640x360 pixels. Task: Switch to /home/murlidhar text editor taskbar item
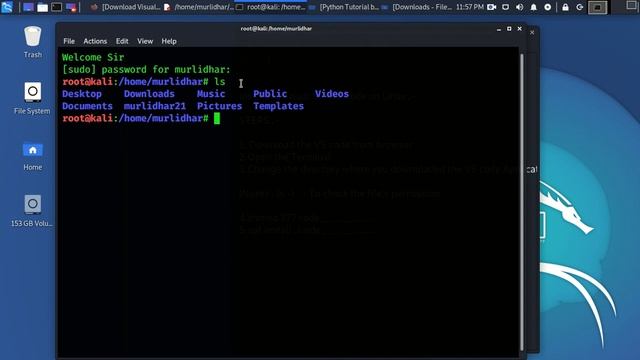coord(199,7)
